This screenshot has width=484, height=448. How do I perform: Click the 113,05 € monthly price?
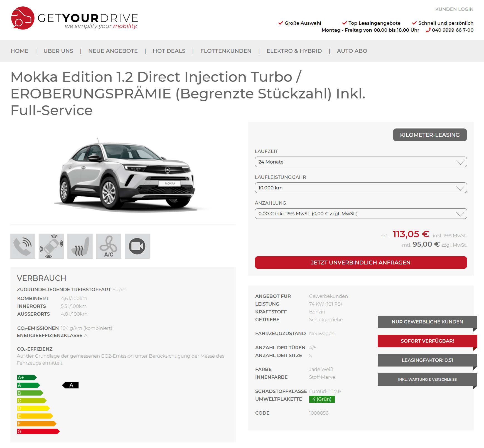(x=411, y=234)
